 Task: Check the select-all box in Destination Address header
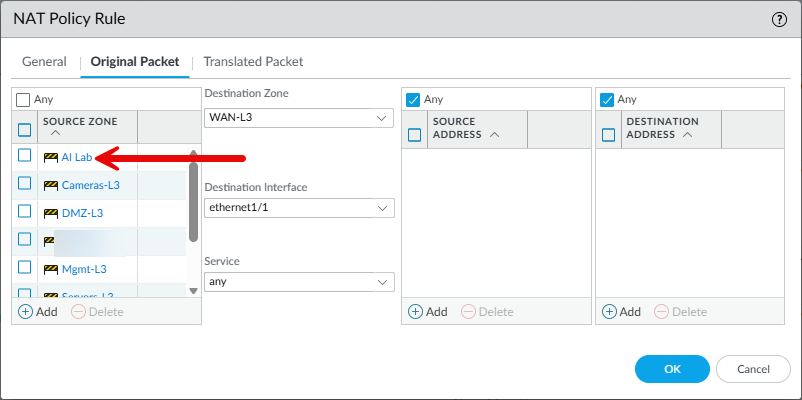point(608,135)
